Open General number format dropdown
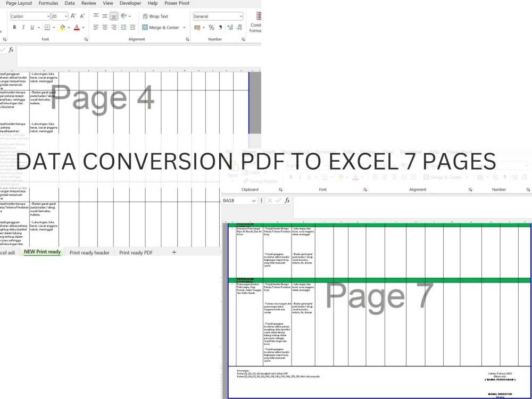Image resolution: width=532 pixels, height=399 pixels. (241, 16)
